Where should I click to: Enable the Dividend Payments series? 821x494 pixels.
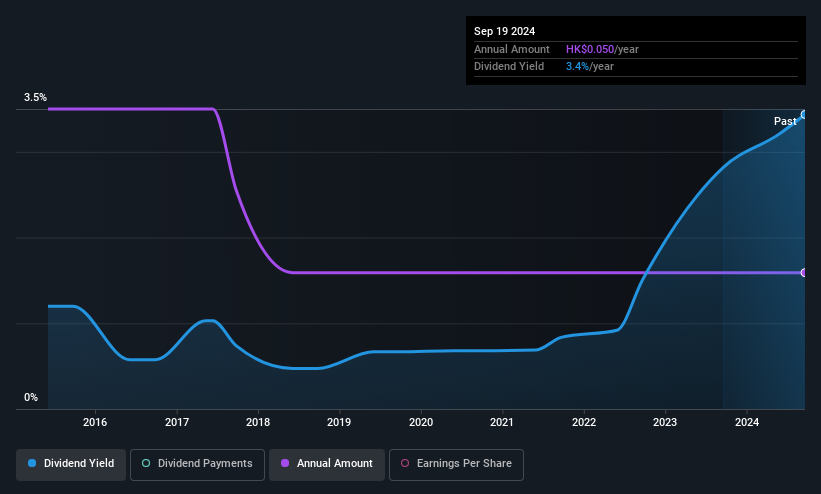(197, 464)
